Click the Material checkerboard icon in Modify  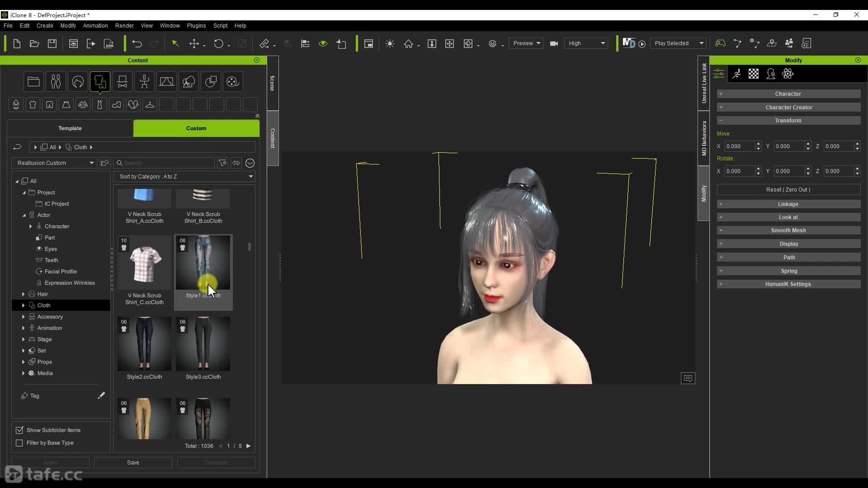click(x=754, y=74)
